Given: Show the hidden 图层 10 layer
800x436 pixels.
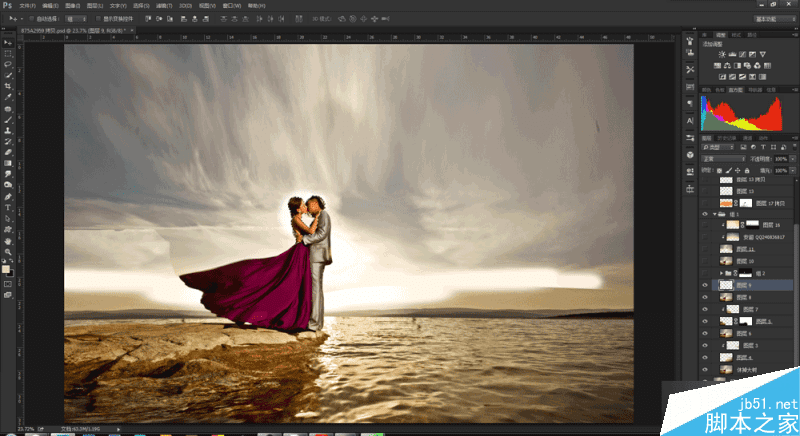Looking at the screenshot, I should click(x=705, y=261).
